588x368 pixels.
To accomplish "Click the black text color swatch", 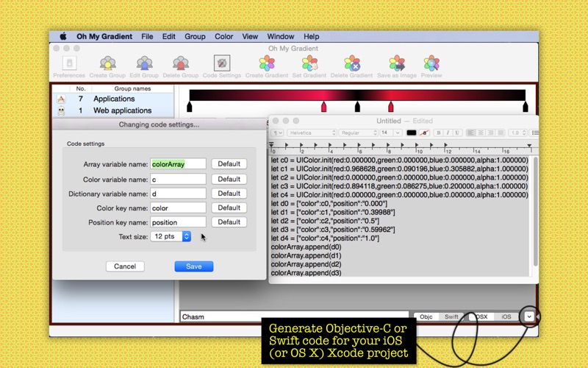I will coord(412,132).
